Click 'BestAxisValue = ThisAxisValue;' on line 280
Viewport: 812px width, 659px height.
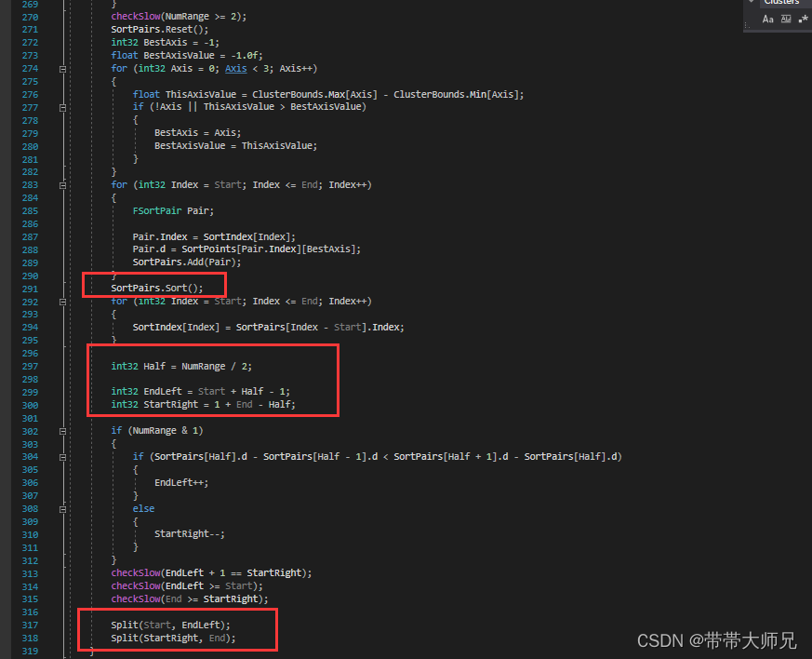[235, 145]
